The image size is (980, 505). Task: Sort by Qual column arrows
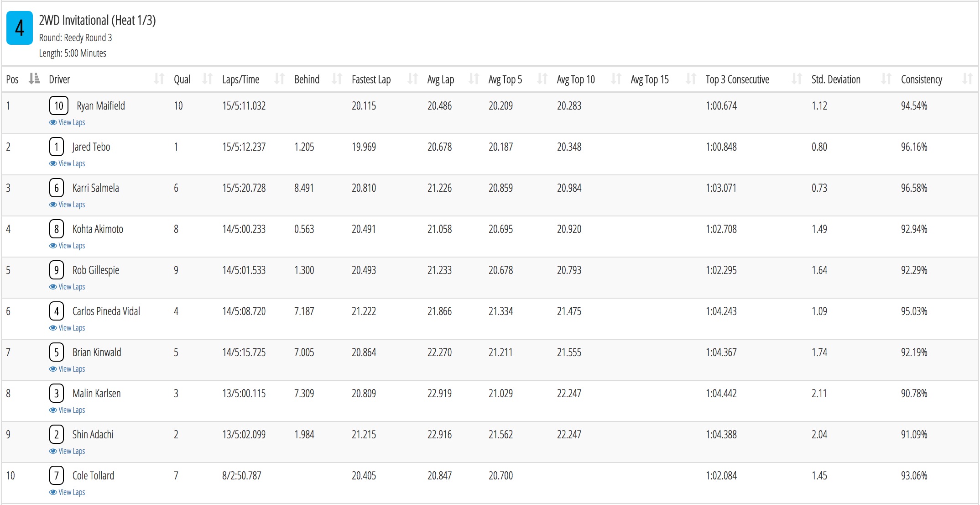(x=208, y=79)
